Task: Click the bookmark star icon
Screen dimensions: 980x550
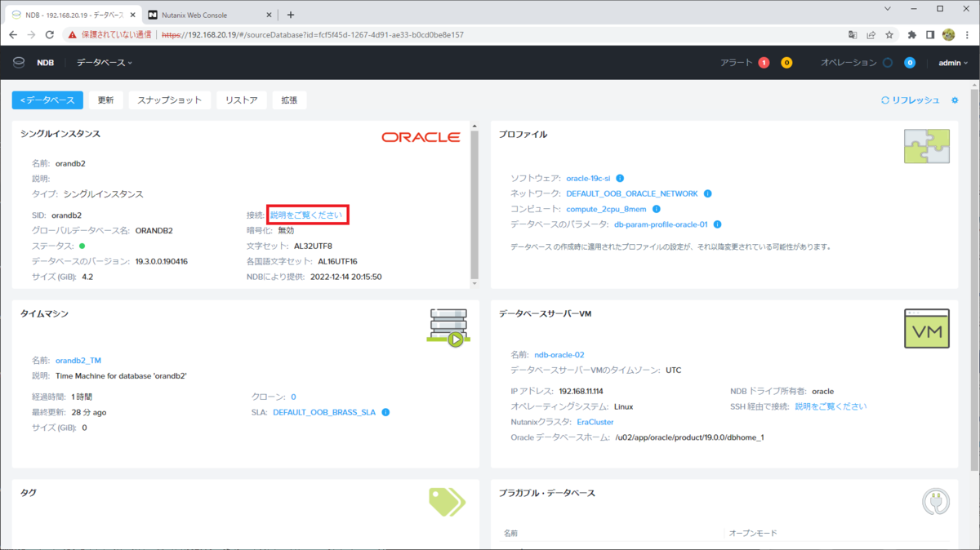Action: coord(889,35)
